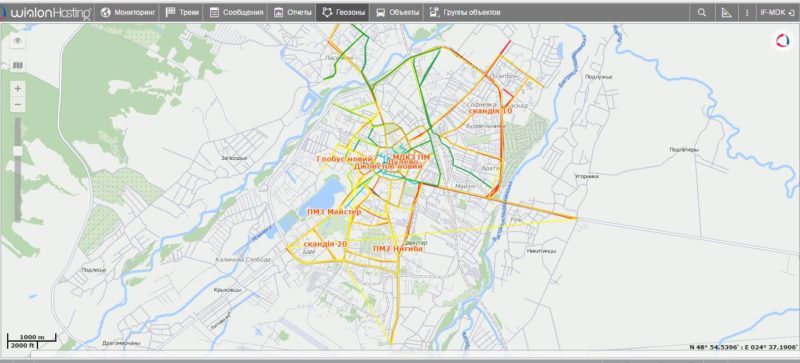The image size is (800, 363).
Task: Click the Подлесье place label
Action: pyautogui.click(x=94, y=270)
